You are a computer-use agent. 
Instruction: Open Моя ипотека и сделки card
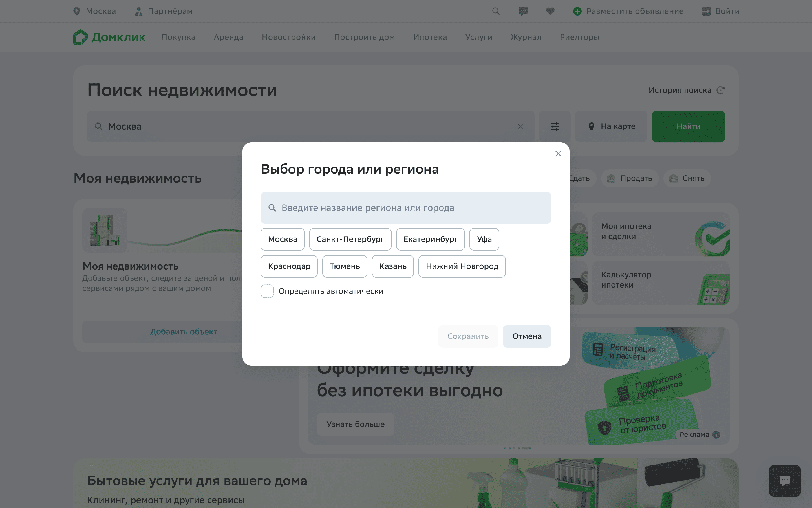pos(661,234)
